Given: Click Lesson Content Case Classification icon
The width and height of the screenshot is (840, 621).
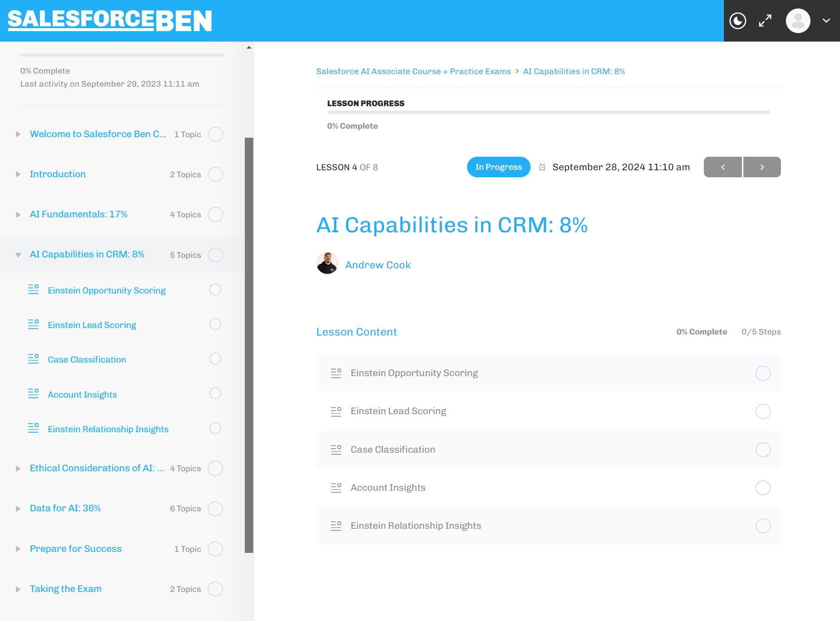Looking at the screenshot, I should (x=336, y=450).
